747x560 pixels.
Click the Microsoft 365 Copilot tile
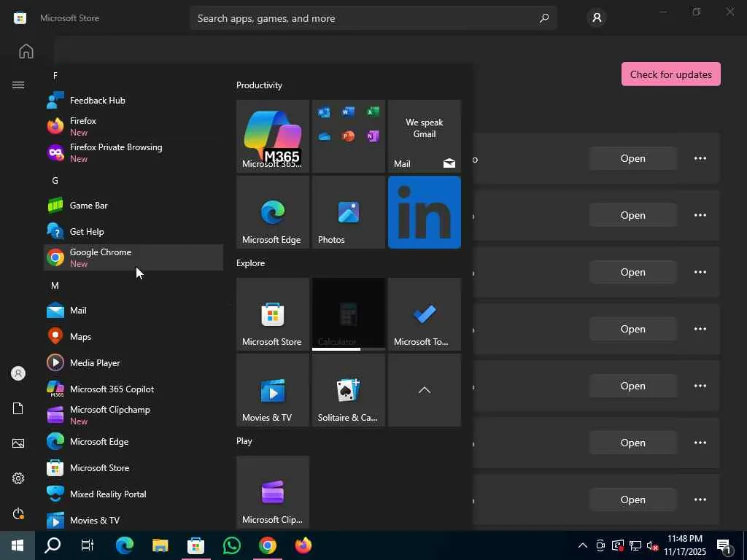click(273, 136)
